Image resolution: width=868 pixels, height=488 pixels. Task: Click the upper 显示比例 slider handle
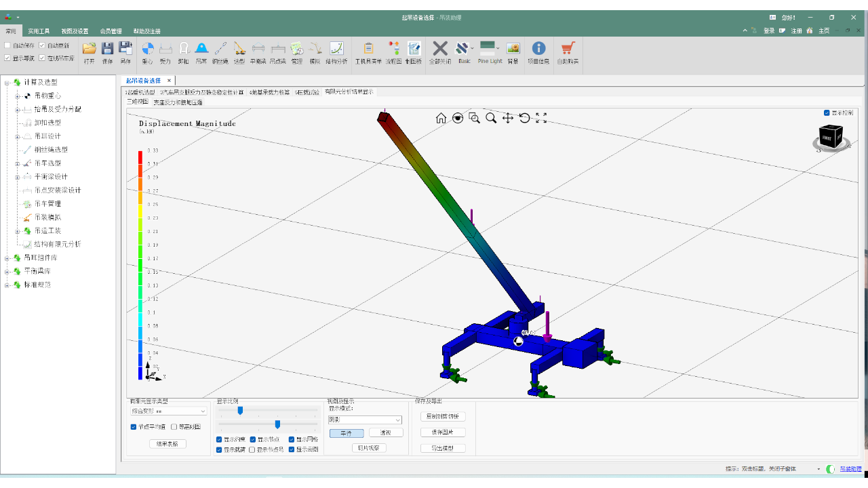(x=240, y=410)
